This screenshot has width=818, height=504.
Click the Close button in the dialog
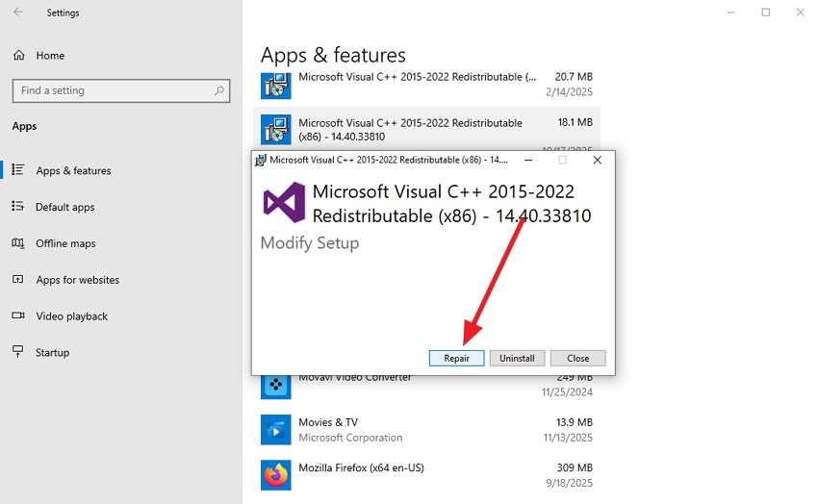[x=577, y=358]
